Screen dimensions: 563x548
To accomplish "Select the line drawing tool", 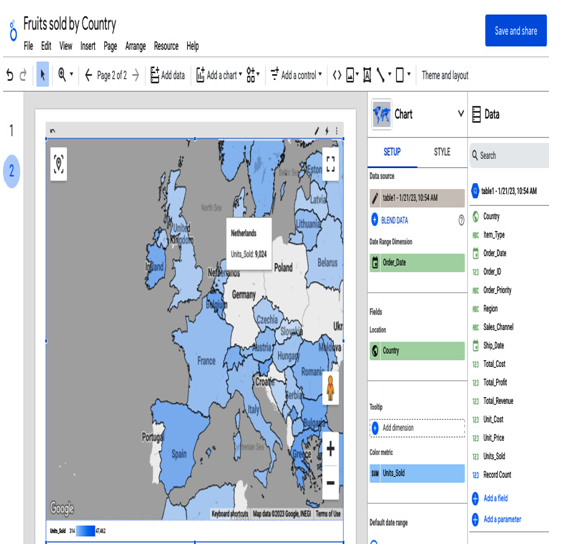I will (x=380, y=75).
